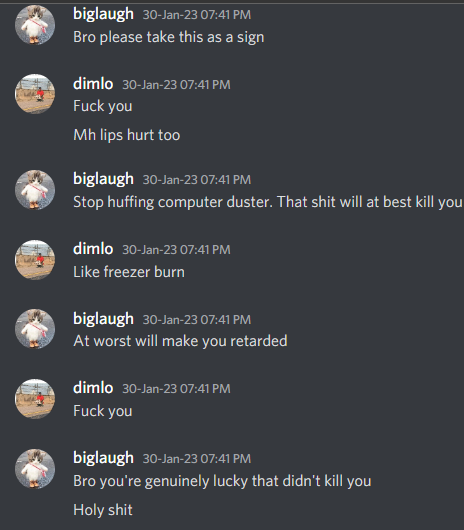The width and height of the screenshot is (464, 530).
Task: Select the 'Holy shit' message
Action: pyautogui.click(x=103, y=510)
